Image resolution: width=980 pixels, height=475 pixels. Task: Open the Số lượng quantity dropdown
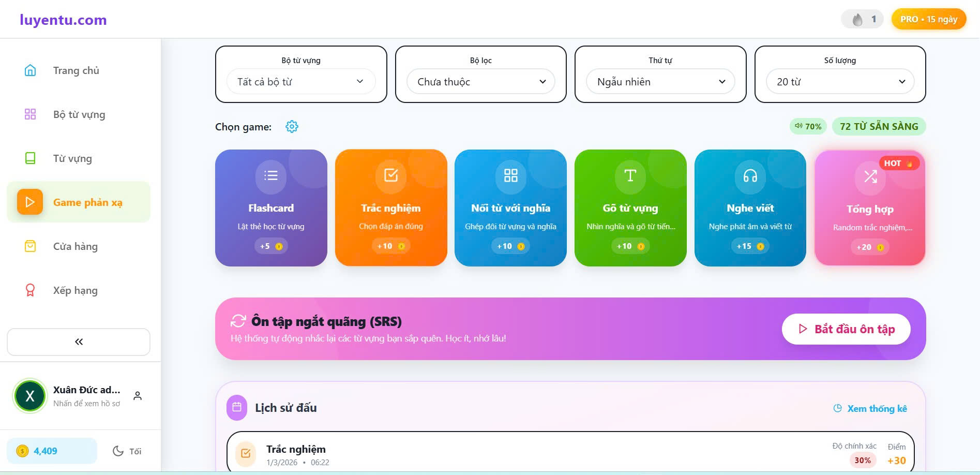click(x=840, y=82)
